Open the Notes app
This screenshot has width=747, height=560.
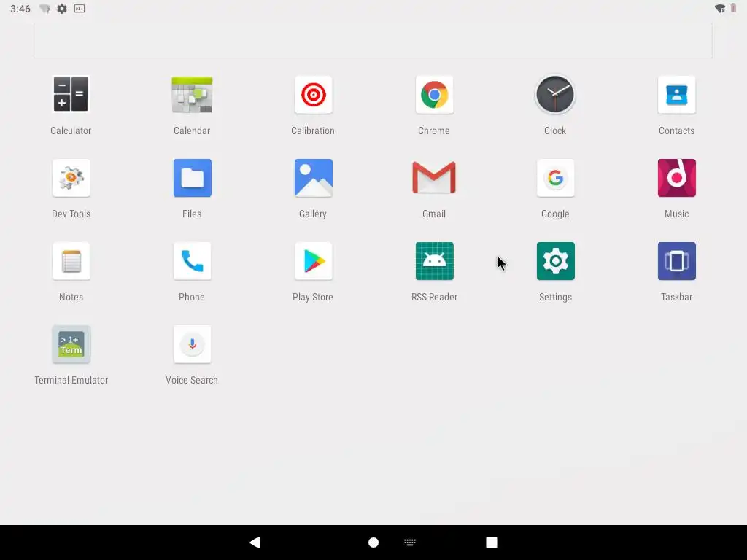[71, 261]
